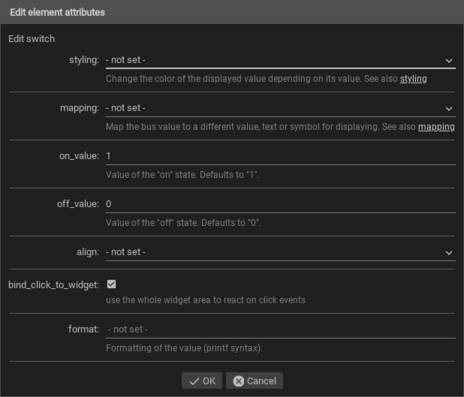Click the 'off_value:' field label
Screen dimensions: 464x397
coord(78,204)
